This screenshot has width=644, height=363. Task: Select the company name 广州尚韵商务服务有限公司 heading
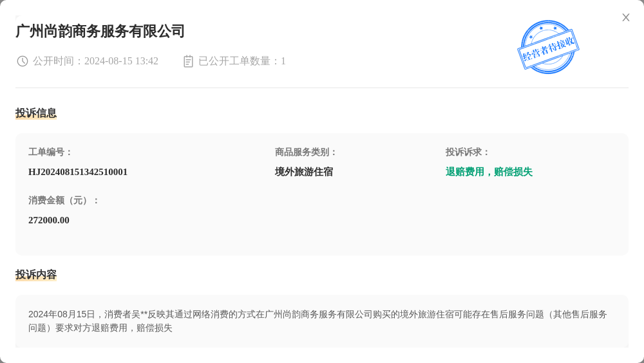click(x=100, y=31)
